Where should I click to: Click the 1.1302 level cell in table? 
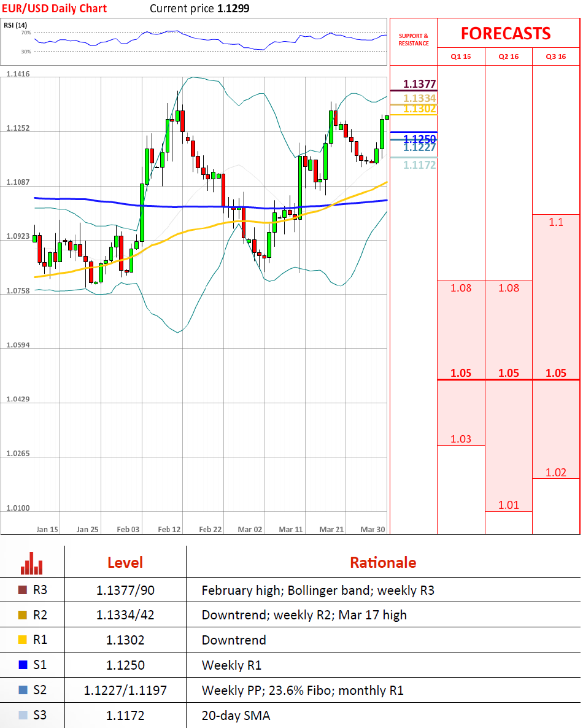[125, 640]
